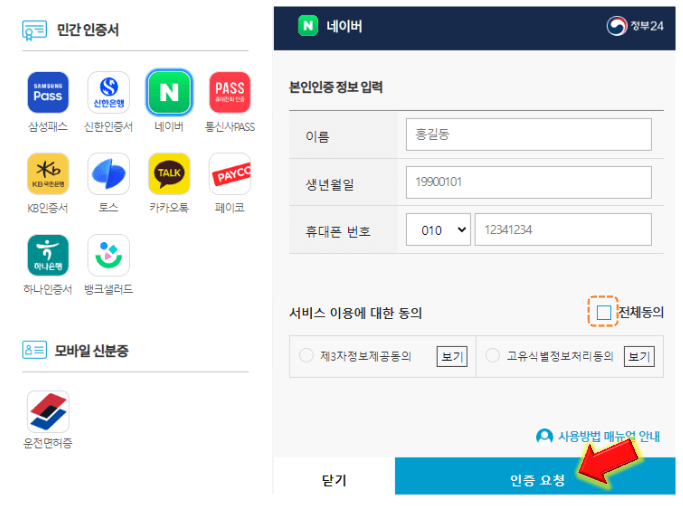
Task: Open the 사용방법 매뉴얼 안내 link
Action: (x=609, y=436)
